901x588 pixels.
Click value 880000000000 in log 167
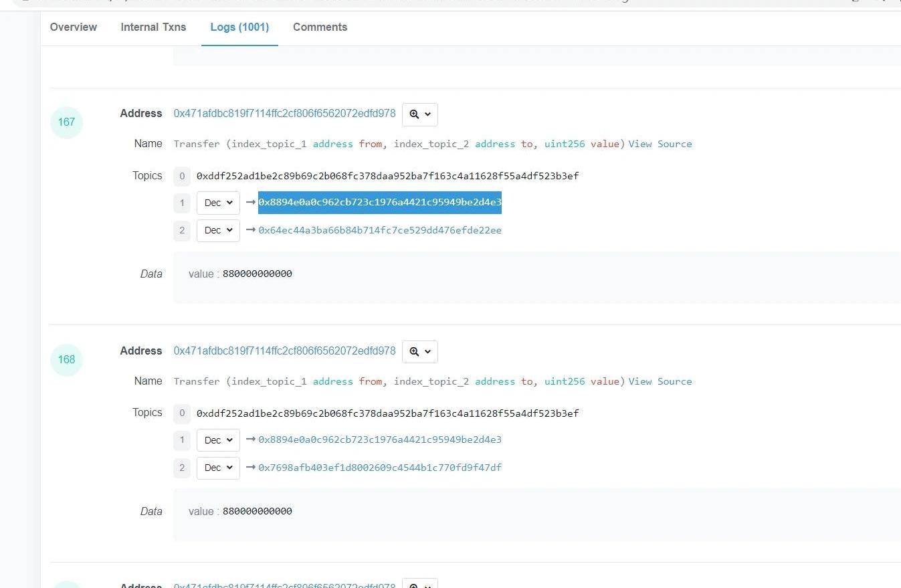point(257,274)
